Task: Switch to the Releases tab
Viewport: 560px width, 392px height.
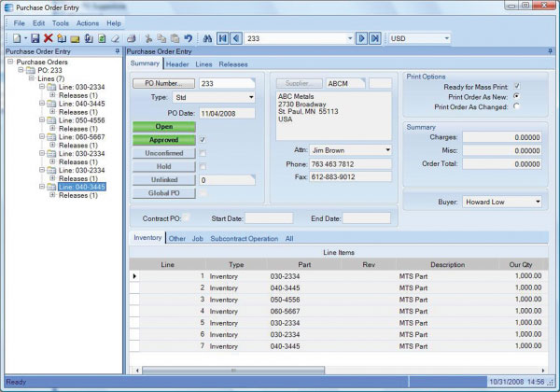Action: 234,64
